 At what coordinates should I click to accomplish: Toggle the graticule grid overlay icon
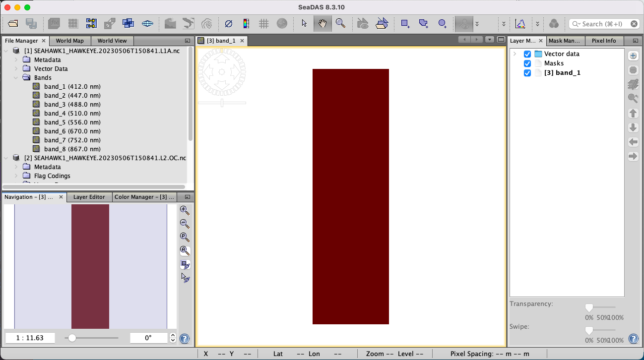point(264,23)
